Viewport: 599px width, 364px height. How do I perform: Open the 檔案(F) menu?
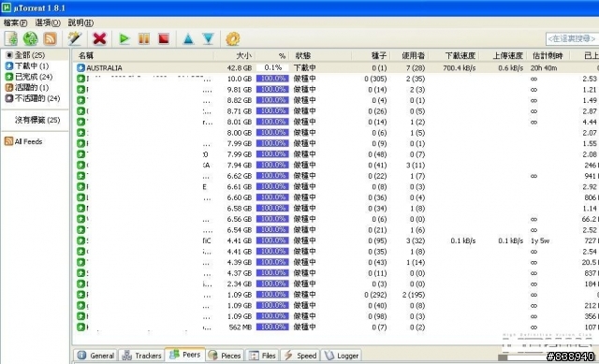pos(15,22)
